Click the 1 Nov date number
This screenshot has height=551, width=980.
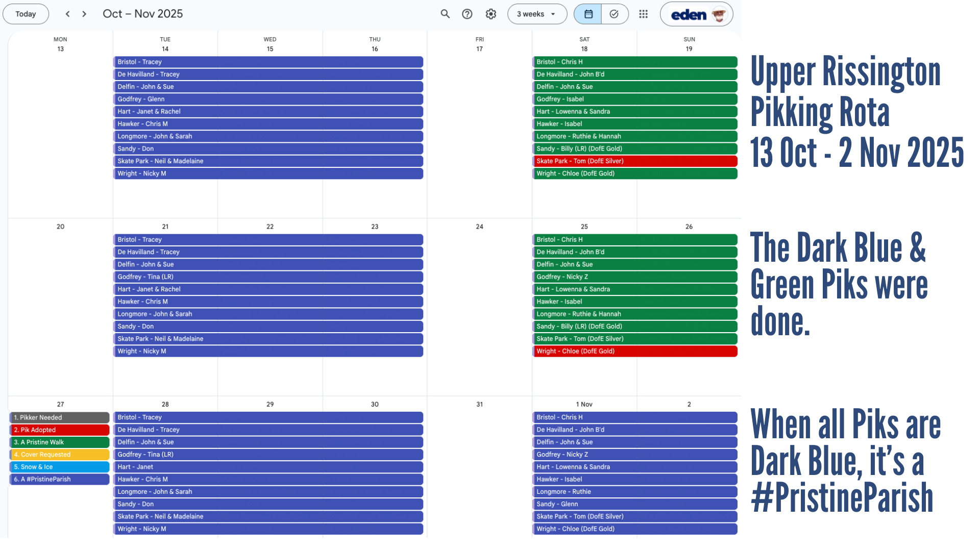(584, 404)
